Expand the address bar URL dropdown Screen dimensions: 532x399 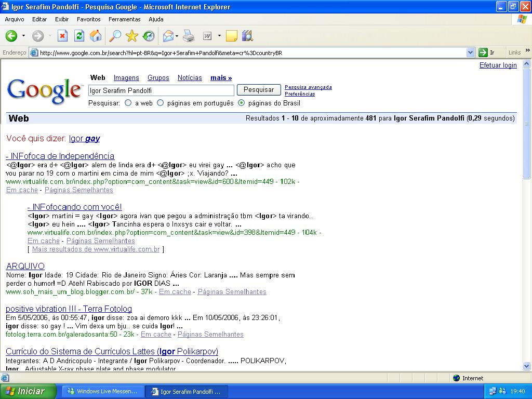(470, 52)
